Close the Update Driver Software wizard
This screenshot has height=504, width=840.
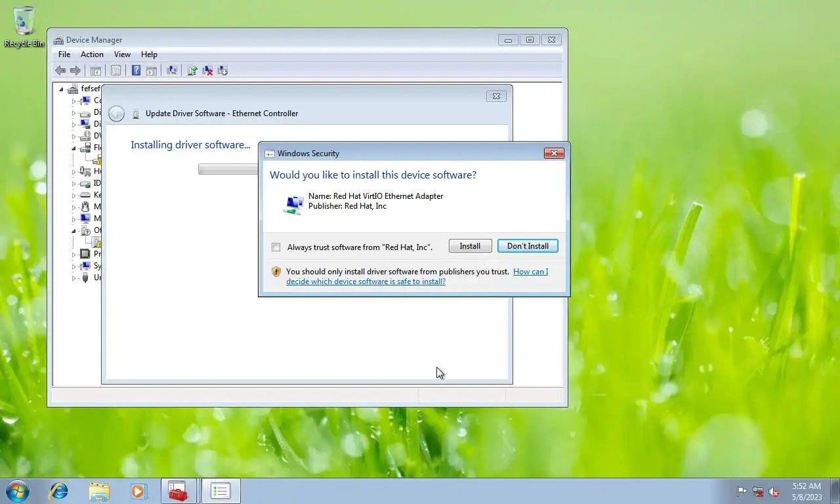[x=496, y=96]
